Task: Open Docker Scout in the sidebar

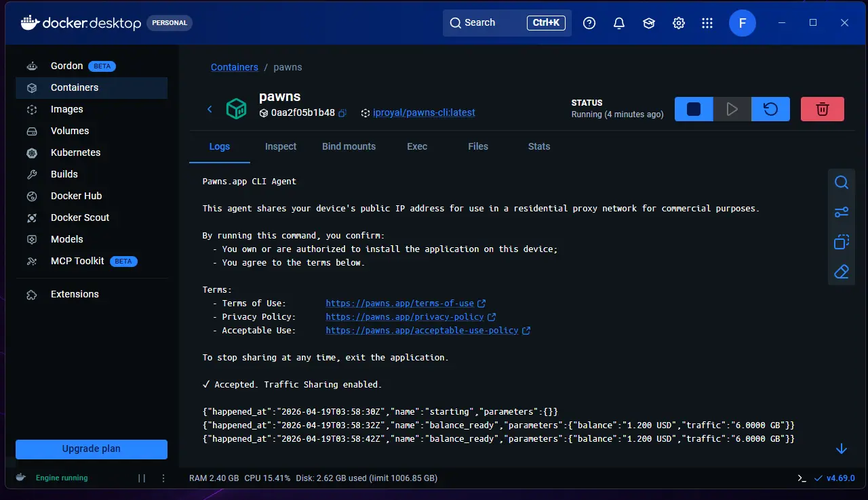Action: point(92,217)
